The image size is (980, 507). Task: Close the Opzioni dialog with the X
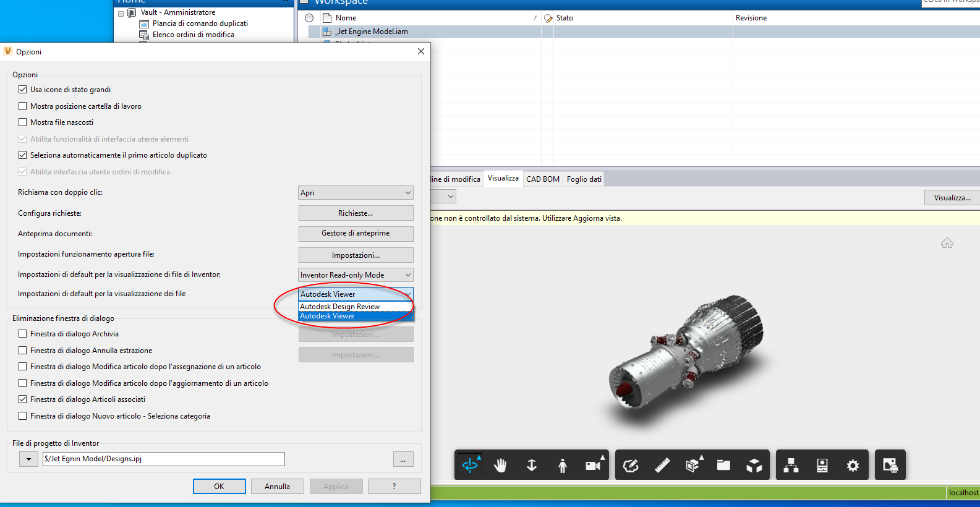tap(421, 51)
